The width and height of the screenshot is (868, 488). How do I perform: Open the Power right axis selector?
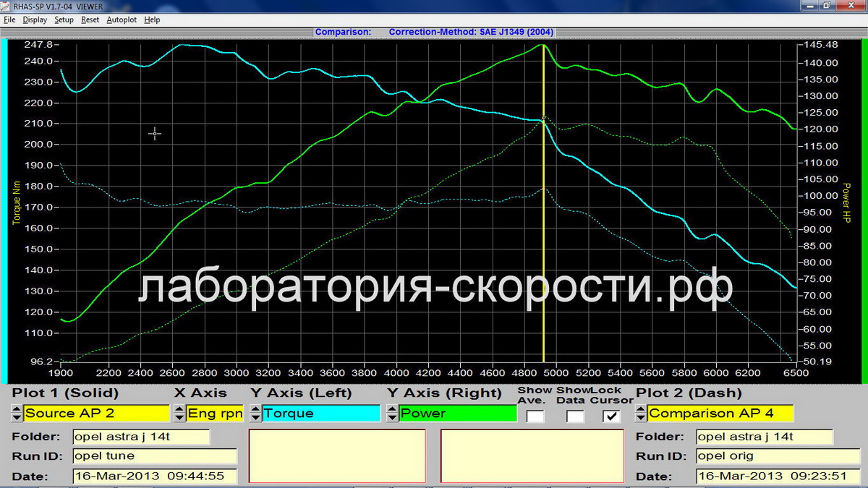[x=458, y=414]
